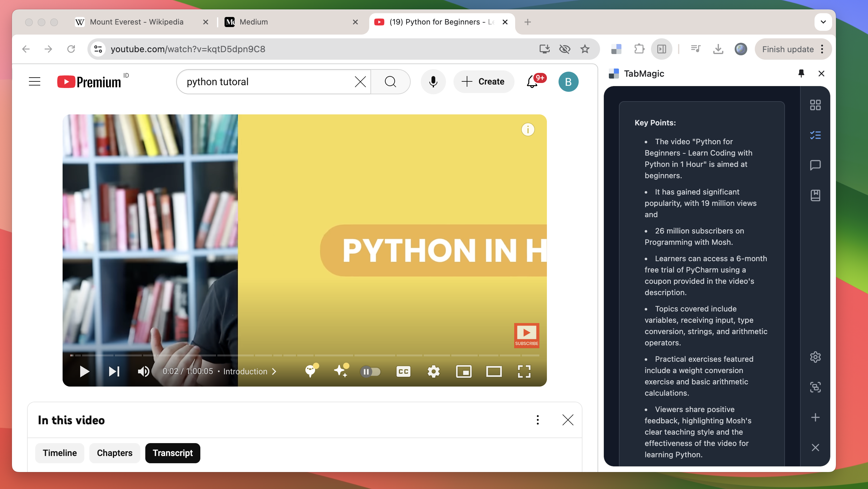
Task: Expand the Introduction chapter chevron
Action: click(274, 371)
